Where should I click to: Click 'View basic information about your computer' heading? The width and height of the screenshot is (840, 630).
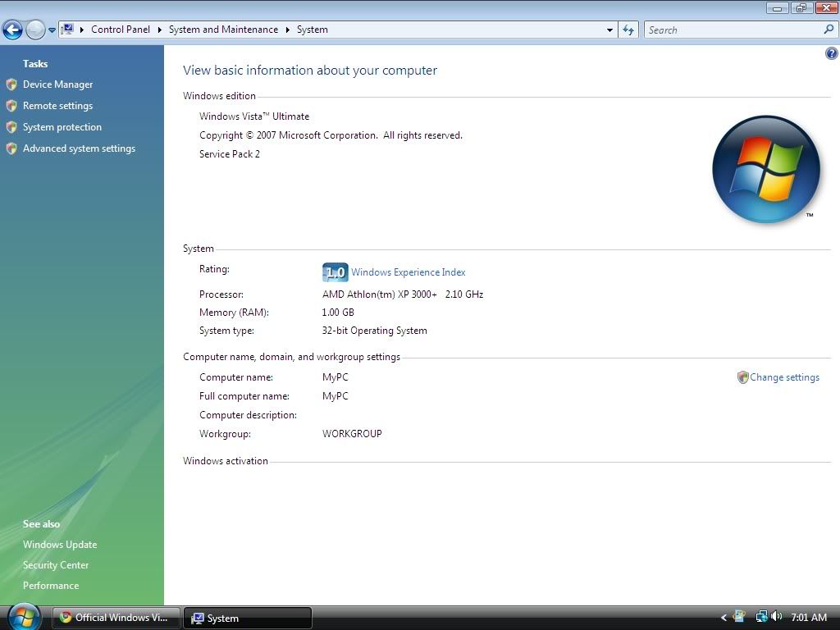[x=310, y=71]
